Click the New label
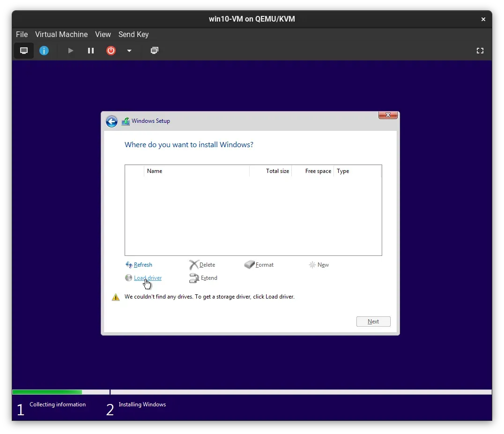The width and height of the screenshot is (504, 434). click(x=323, y=265)
